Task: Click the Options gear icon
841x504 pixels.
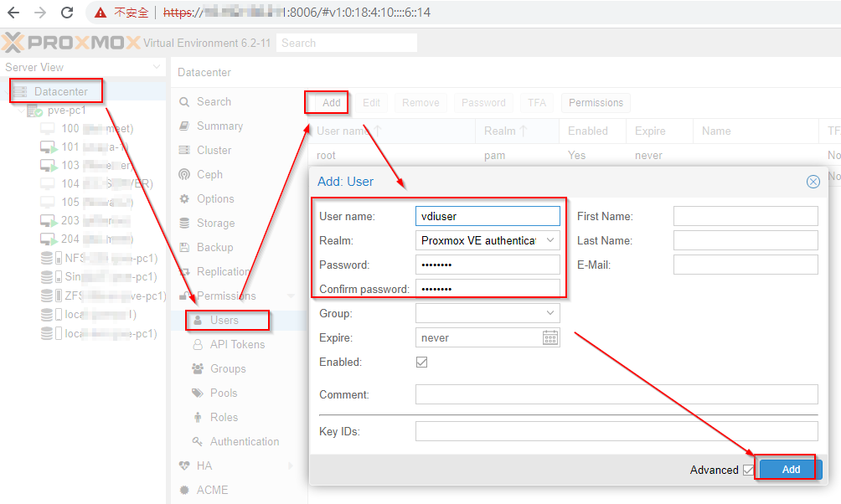Action: [x=184, y=199]
